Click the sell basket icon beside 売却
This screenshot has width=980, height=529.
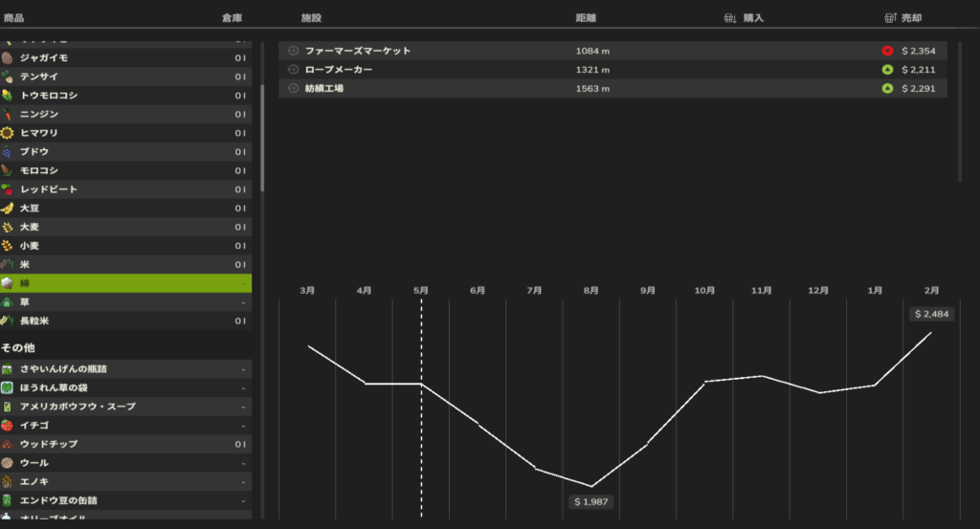pyautogui.click(x=890, y=18)
